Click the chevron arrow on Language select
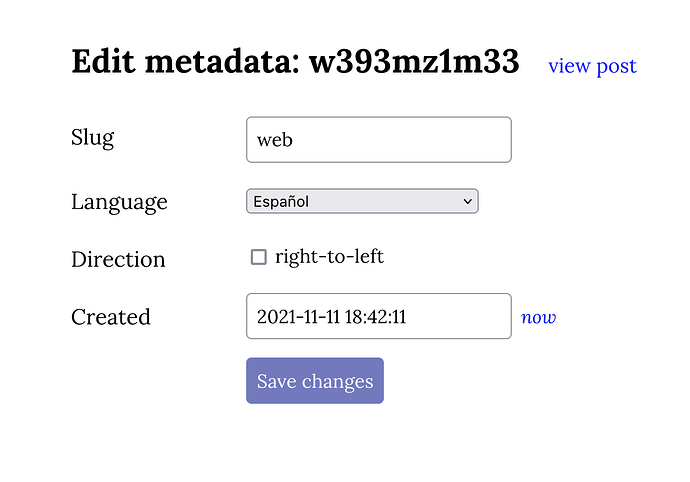The image size is (690, 482). (x=467, y=201)
